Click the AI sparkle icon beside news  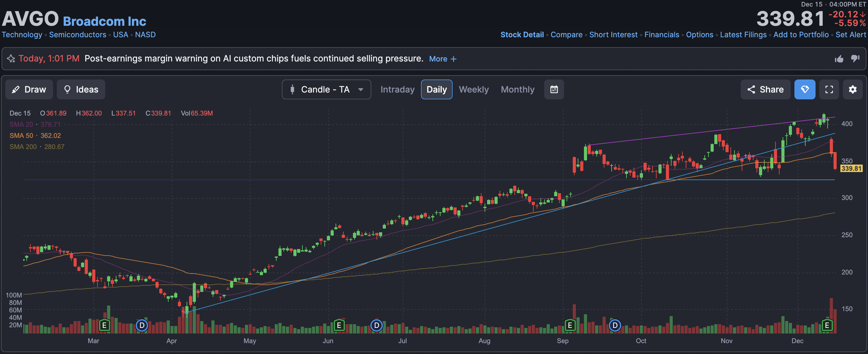(11, 59)
